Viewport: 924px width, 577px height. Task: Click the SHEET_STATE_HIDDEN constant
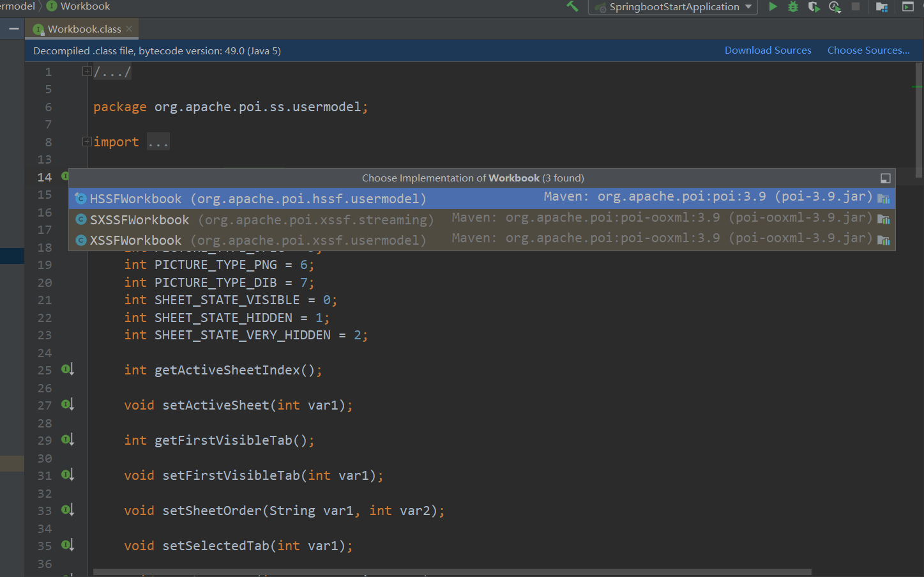(x=223, y=318)
